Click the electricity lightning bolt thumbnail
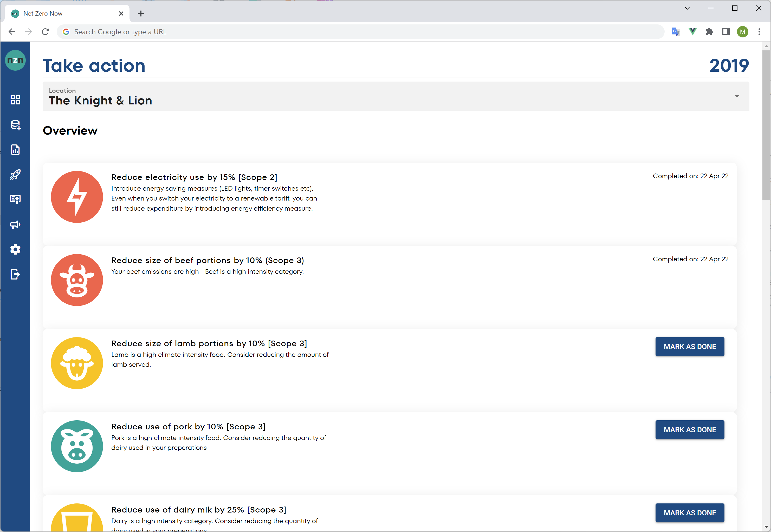This screenshot has height=532, width=771. pyautogui.click(x=77, y=197)
